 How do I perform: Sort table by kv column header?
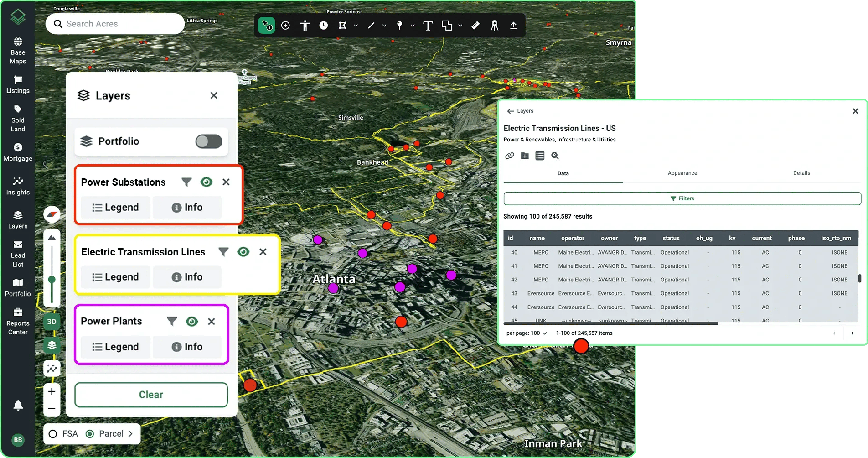point(732,238)
